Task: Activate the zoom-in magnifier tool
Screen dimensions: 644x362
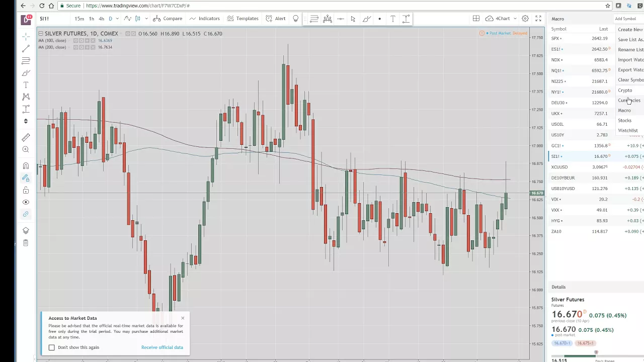Action: coord(26,149)
